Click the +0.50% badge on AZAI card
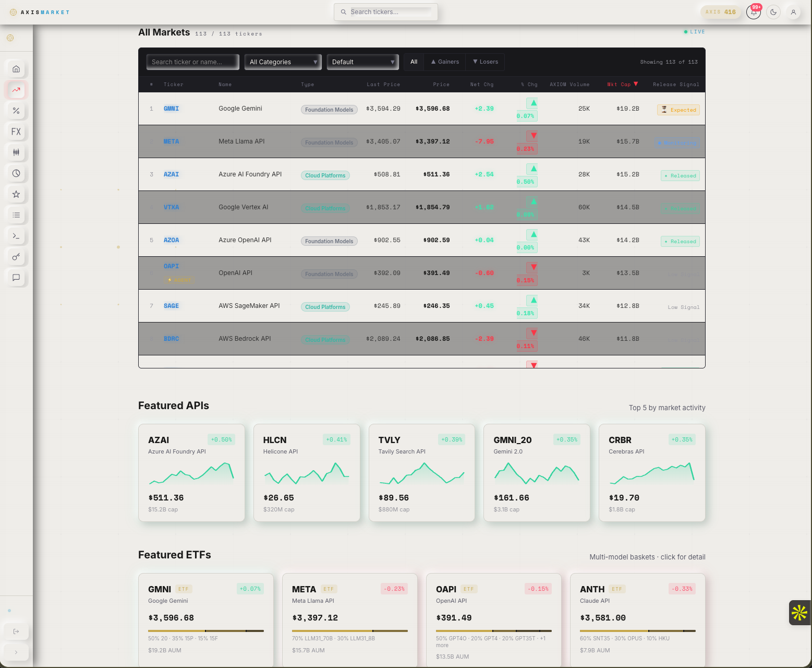 [x=222, y=439]
